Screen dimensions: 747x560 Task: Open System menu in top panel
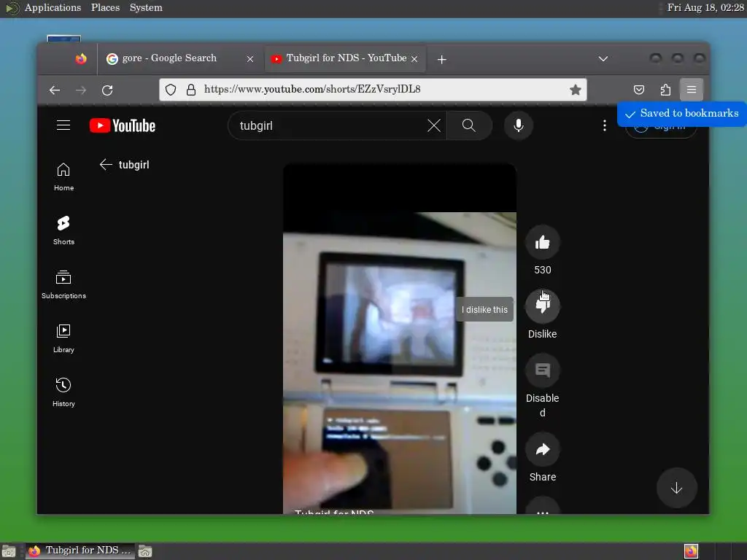(x=146, y=7)
